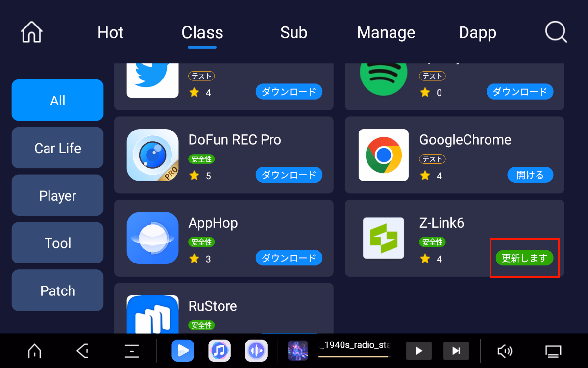Screen dimensions: 588x368
Task: Tap the Spotify app icon
Action: coord(383,76)
